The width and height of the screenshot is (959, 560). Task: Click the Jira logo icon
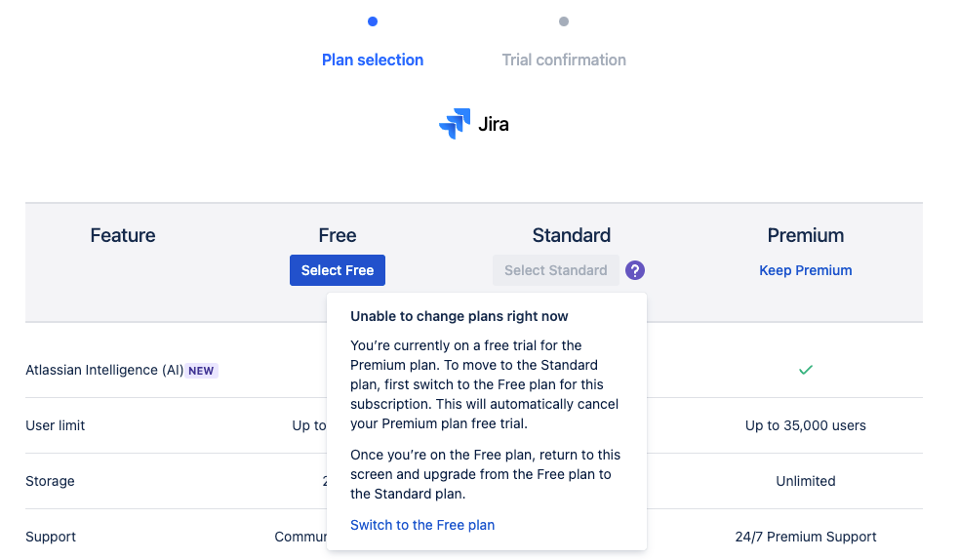[455, 124]
